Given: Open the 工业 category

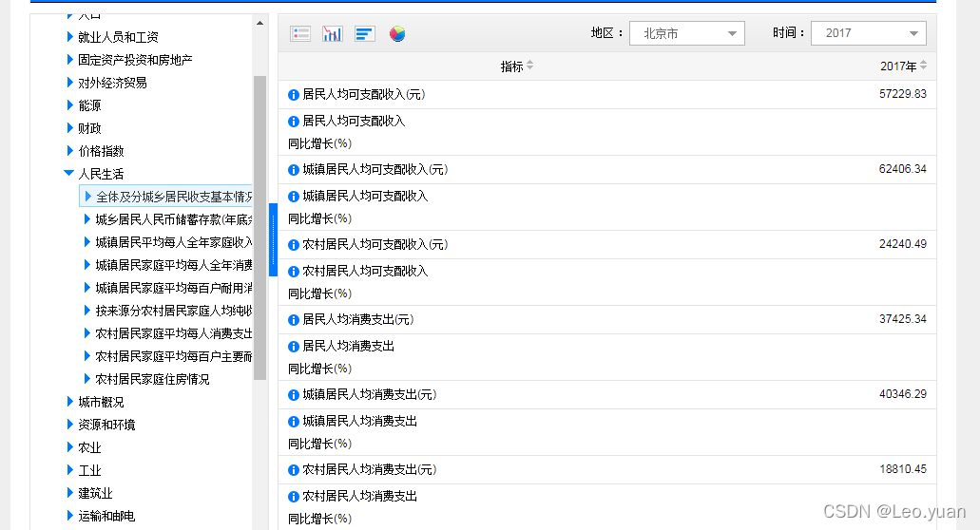Looking at the screenshot, I should pos(89,470).
